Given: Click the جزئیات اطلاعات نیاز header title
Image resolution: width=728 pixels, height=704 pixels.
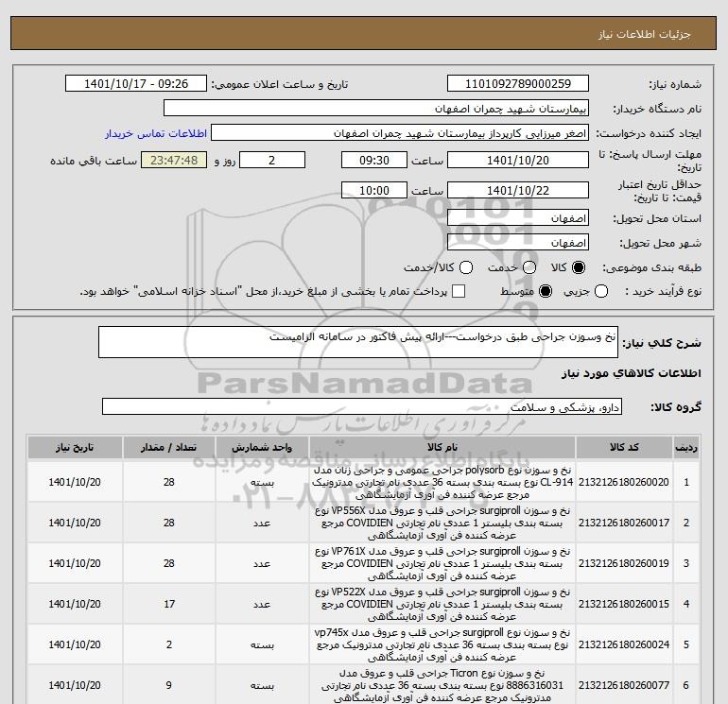Looking at the screenshot, I should click(x=645, y=34).
